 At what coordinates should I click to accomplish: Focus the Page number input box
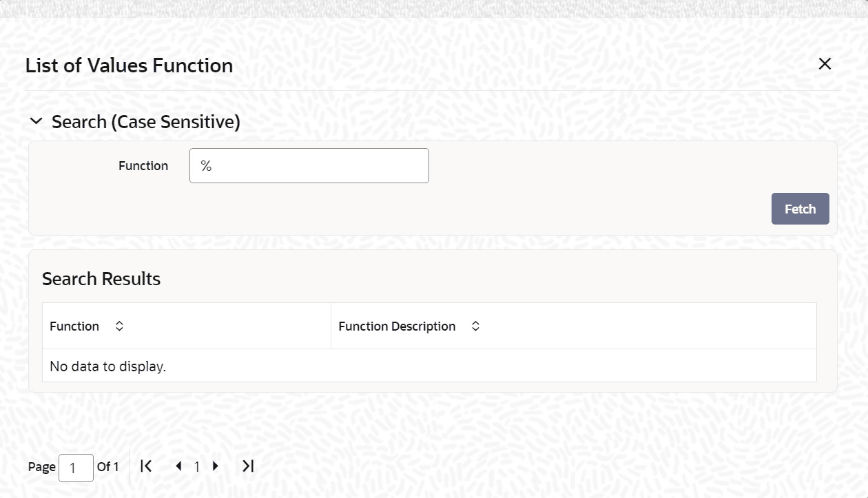point(76,468)
